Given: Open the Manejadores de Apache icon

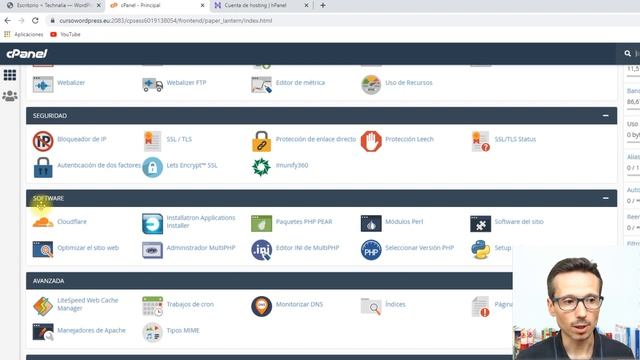Looking at the screenshot, I should (43, 332).
